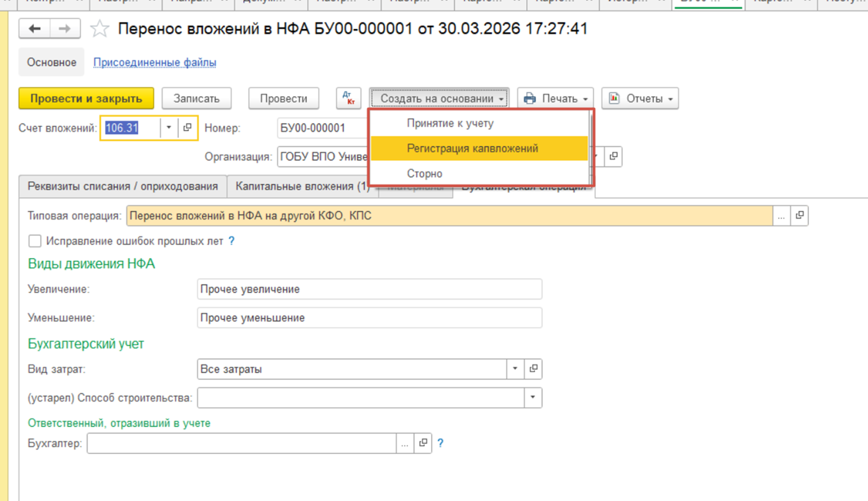Open Присоединенные файлы link
Screen dimensions: 868x501
[x=155, y=62]
